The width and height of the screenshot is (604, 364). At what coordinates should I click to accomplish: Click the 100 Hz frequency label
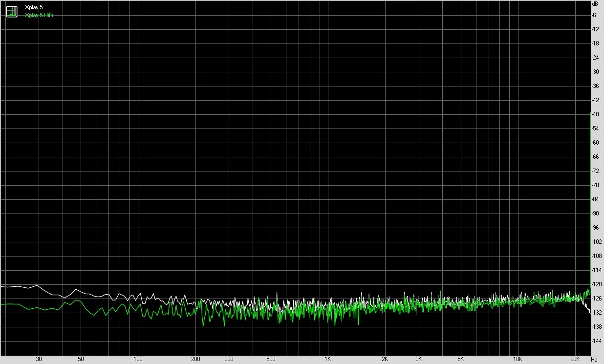[x=138, y=359]
